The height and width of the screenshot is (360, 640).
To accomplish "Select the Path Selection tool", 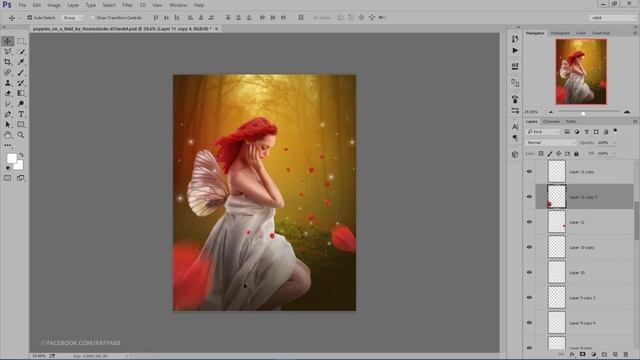I will pyautogui.click(x=8, y=124).
